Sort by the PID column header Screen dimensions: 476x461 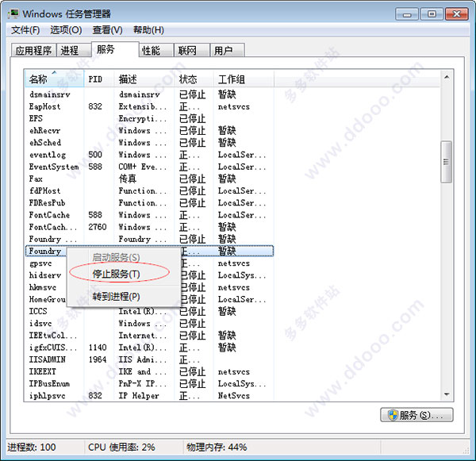tap(99, 79)
